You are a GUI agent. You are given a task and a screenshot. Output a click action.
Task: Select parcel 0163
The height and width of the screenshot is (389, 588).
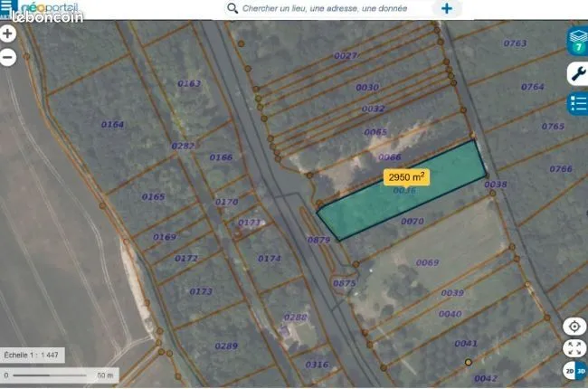click(189, 83)
